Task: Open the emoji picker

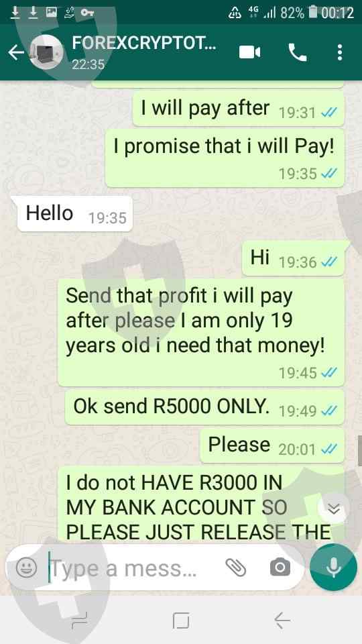Action: [x=27, y=568]
